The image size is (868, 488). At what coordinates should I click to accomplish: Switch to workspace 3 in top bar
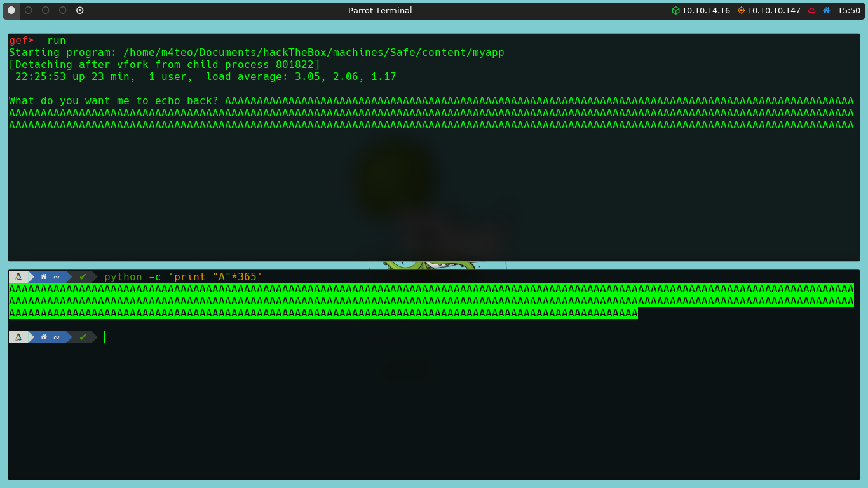pyautogui.click(x=45, y=10)
